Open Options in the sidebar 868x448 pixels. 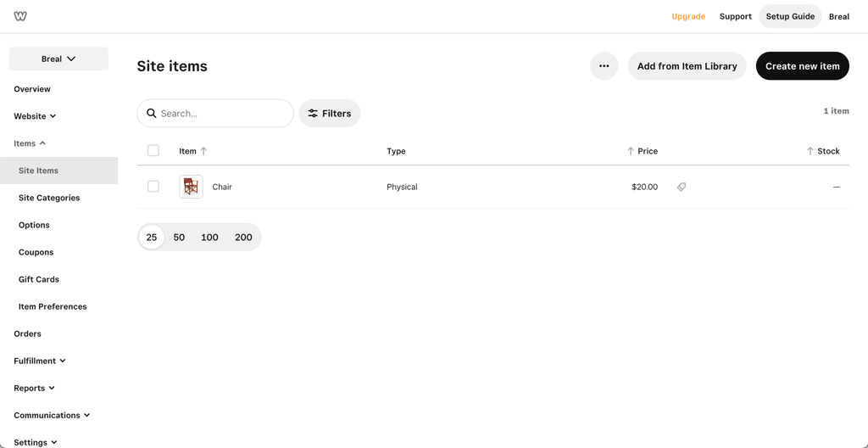point(34,225)
